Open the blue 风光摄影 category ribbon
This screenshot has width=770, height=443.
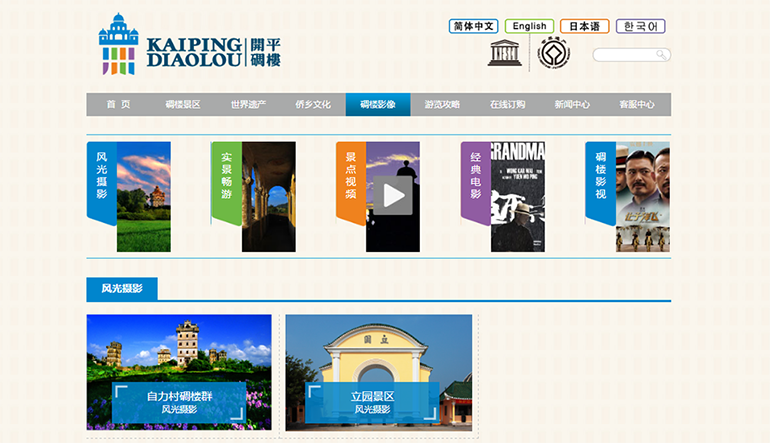pos(102,182)
